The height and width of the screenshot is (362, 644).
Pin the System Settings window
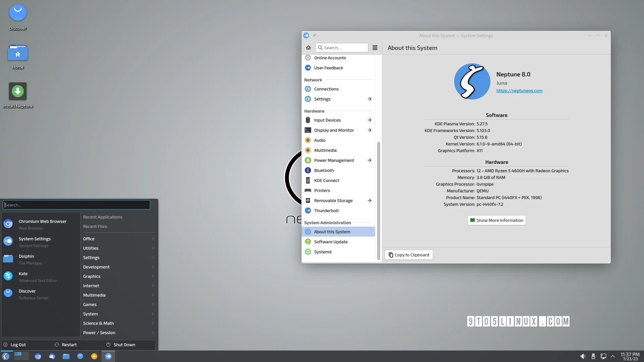(315, 35)
